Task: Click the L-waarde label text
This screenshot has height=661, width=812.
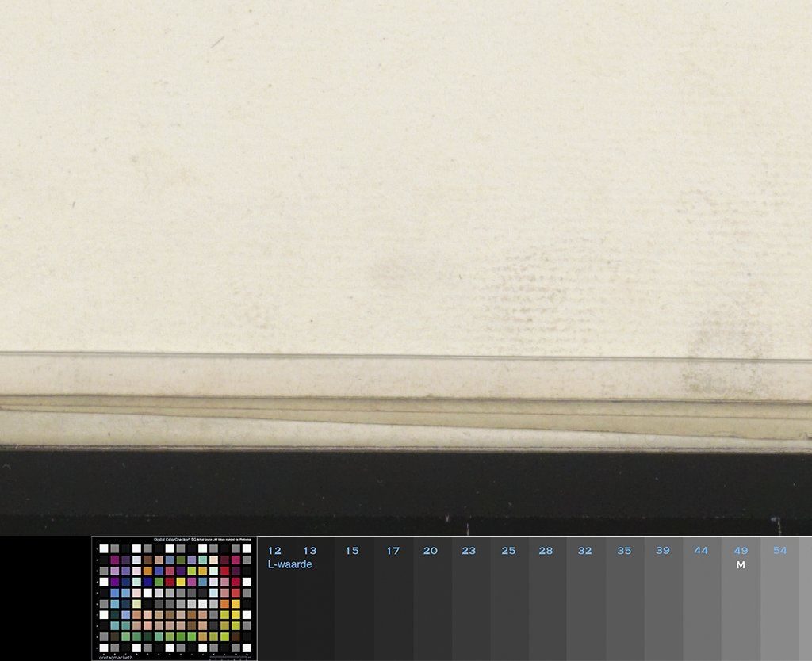Action: coord(290,564)
